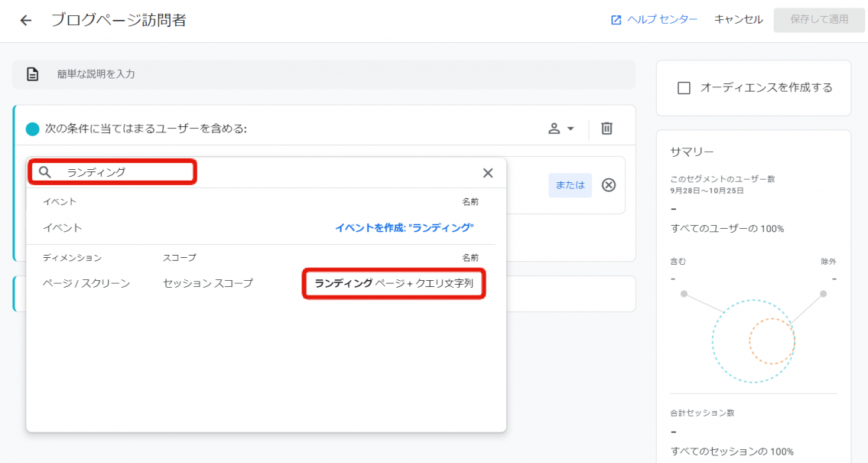
Task: Select イベントを作成: "ランディング" option
Action: pyautogui.click(x=404, y=228)
